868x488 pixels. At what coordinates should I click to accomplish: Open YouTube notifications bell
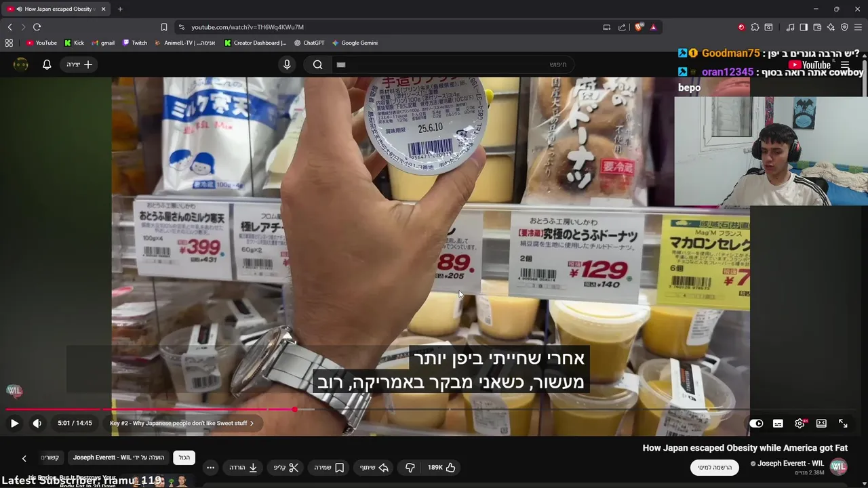[47, 64]
